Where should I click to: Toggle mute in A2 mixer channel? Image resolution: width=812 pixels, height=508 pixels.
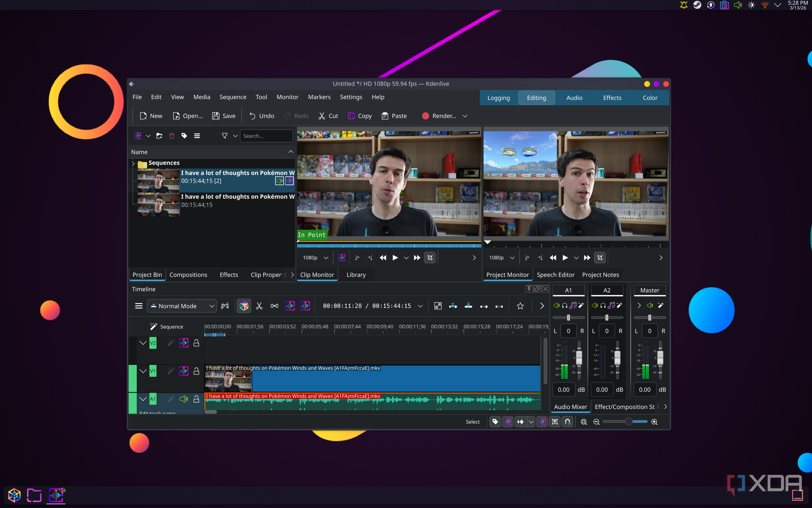(x=595, y=305)
